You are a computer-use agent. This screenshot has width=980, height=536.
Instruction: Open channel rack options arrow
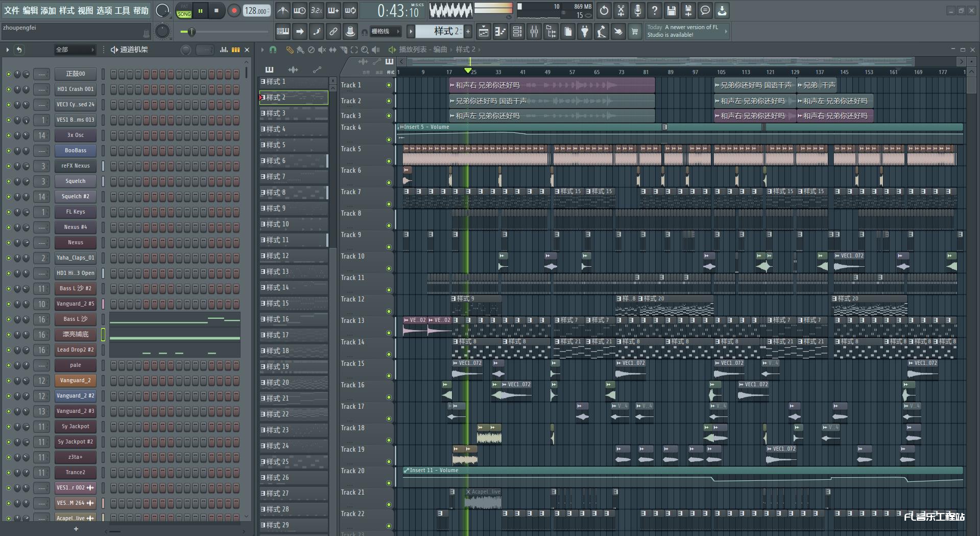[8, 50]
